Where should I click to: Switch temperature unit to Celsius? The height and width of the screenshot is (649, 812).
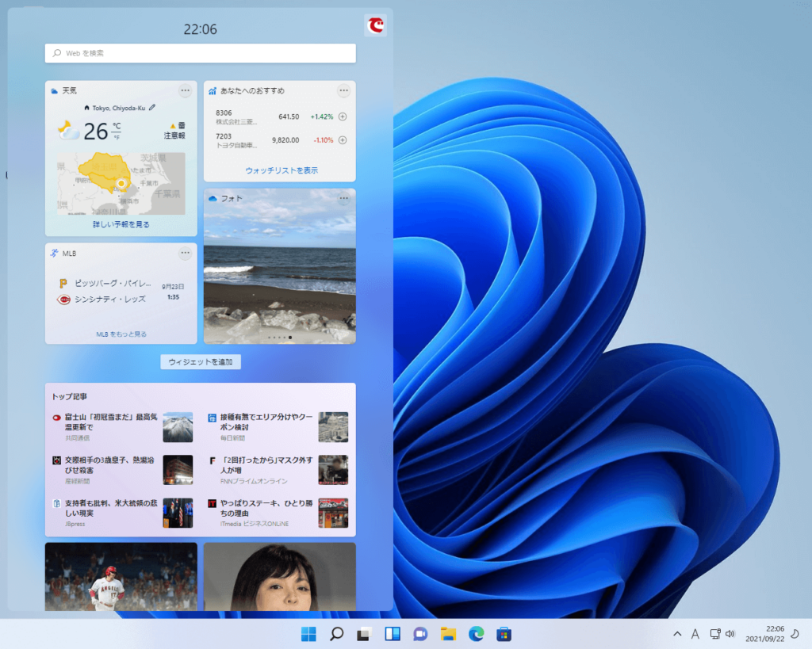(117, 126)
